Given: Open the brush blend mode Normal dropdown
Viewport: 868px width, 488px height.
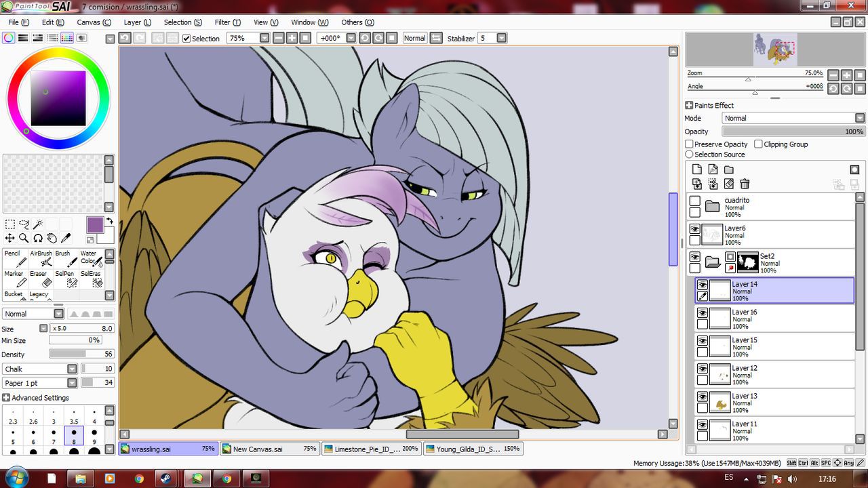Looking at the screenshot, I should (x=59, y=314).
